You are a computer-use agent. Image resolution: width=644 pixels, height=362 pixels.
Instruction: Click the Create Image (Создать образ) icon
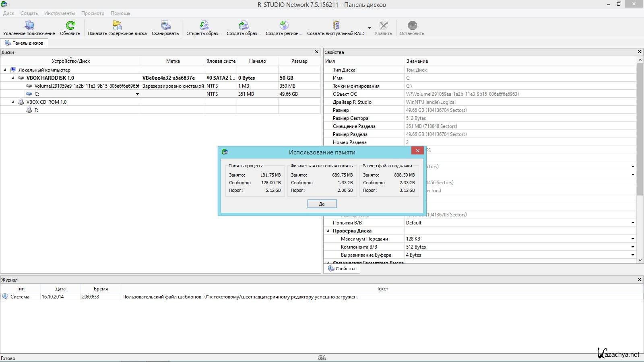point(244,26)
